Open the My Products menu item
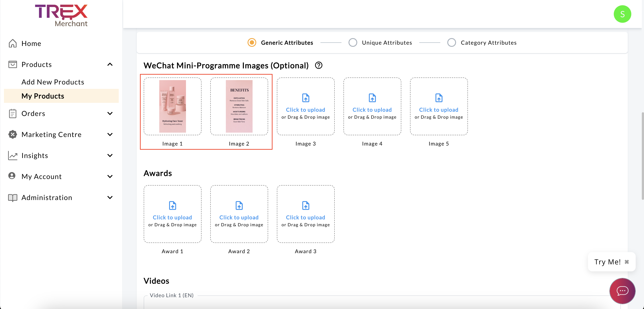This screenshot has height=309, width=644. pyautogui.click(x=43, y=96)
